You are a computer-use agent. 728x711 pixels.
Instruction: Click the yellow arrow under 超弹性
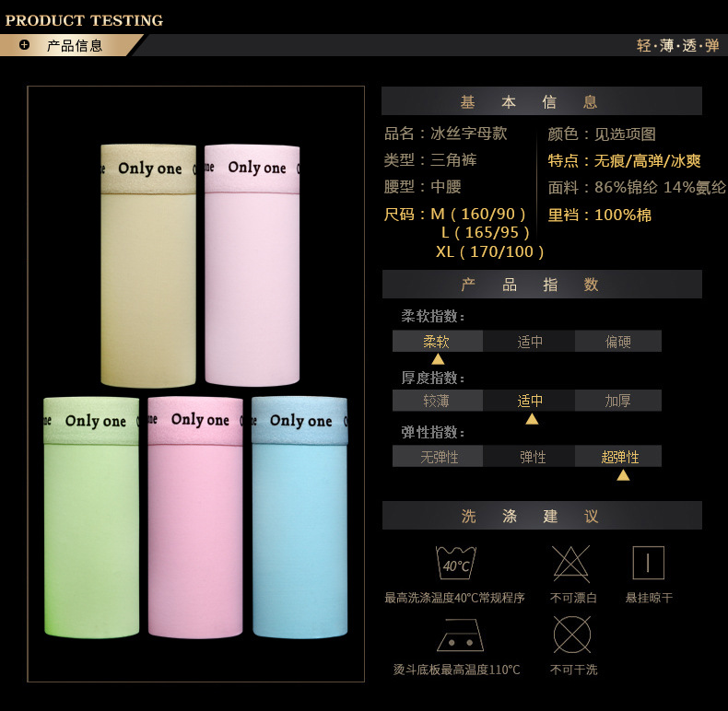click(623, 475)
